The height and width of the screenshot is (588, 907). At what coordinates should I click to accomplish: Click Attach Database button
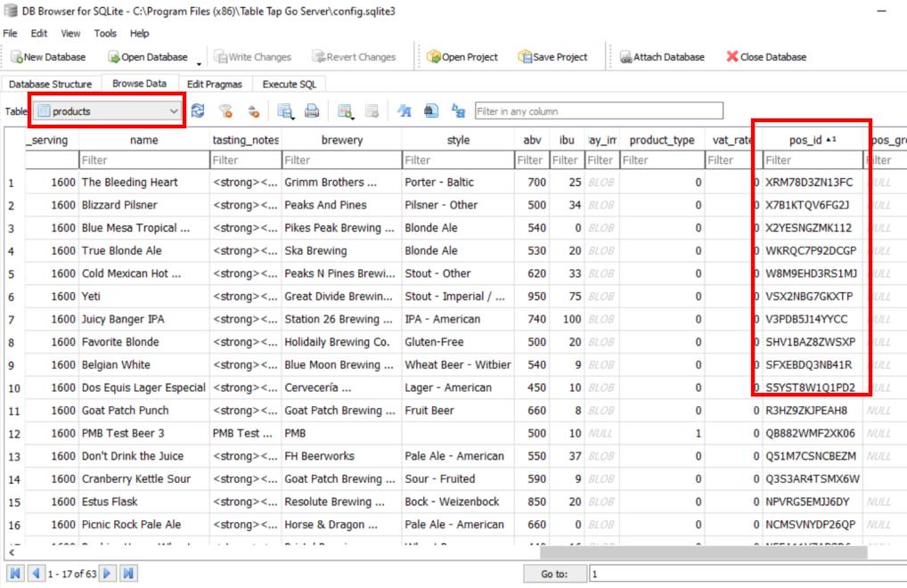pyautogui.click(x=662, y=57)
